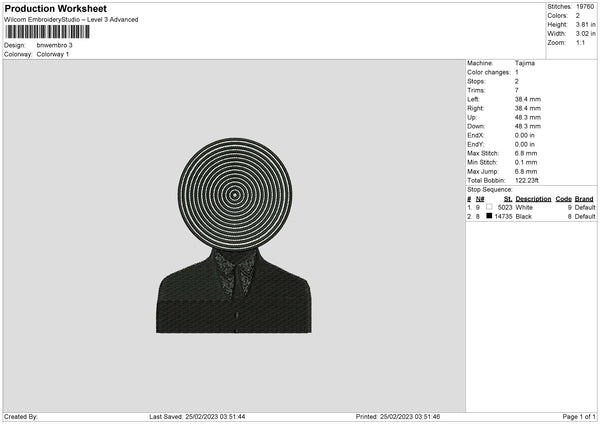Screen dimensions: 600x424
Task: Click the 'Trims:' label
Action: click(x=476, y=90)
